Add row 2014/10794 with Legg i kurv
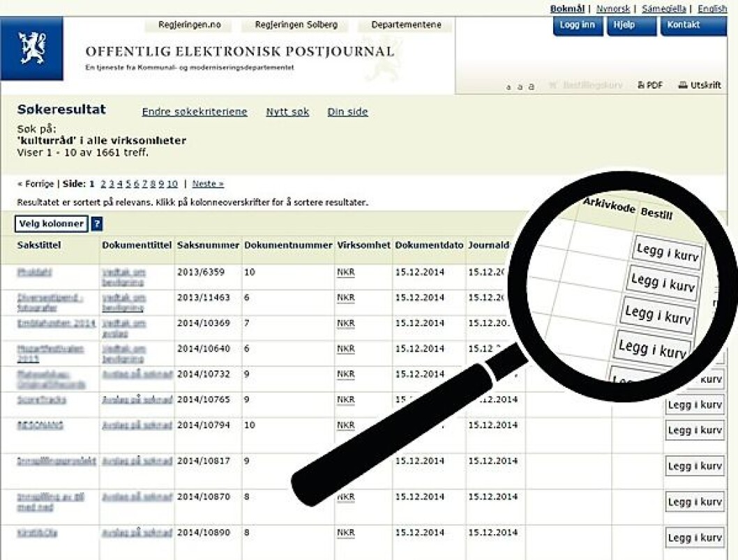 tap(695, 430)
